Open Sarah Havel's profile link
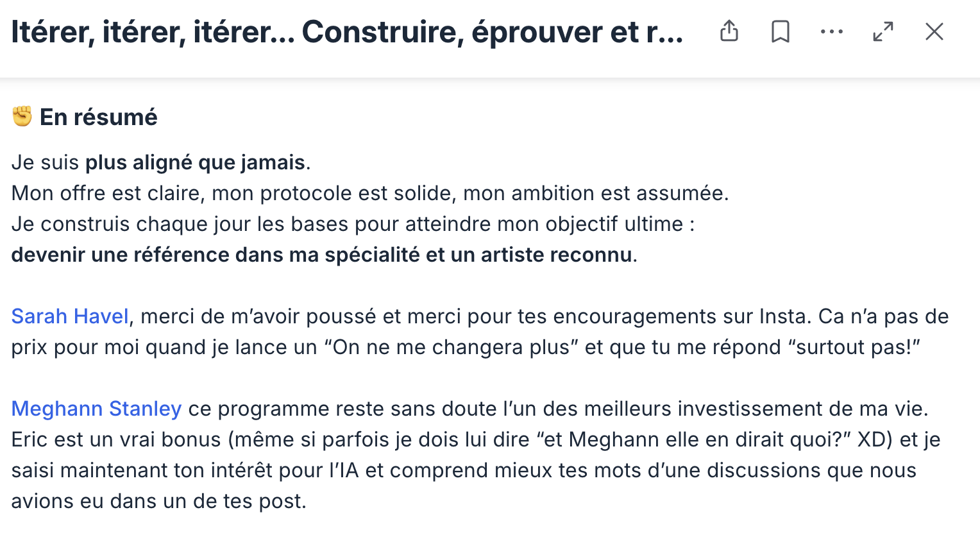The height and width of the screenshot is (535, 980). pyautogui.click(x=70, y=316)
